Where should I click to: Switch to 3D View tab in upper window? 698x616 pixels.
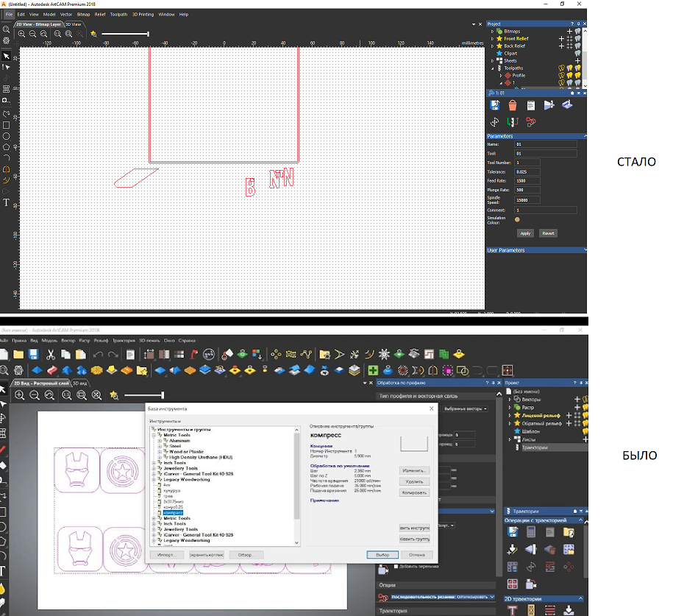pos(74,24)
